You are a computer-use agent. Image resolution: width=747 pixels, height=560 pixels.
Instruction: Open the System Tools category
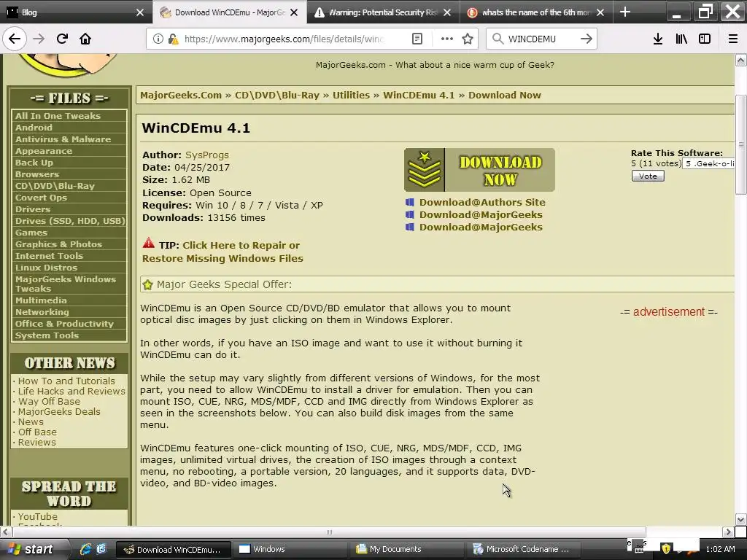47,335
